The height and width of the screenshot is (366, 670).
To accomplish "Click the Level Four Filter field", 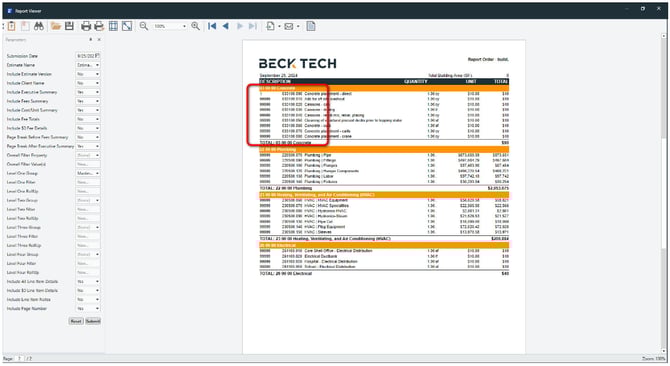I will pyautogui.click(x=88, y=263).
